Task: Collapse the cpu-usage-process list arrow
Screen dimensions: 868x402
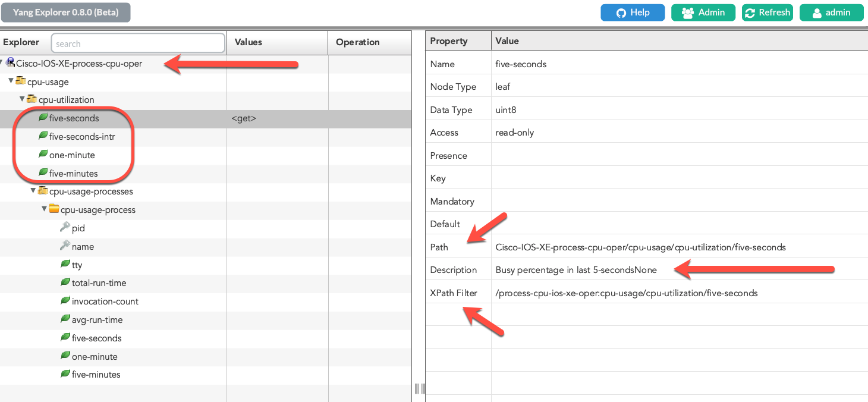Action: tap(45, 209)
